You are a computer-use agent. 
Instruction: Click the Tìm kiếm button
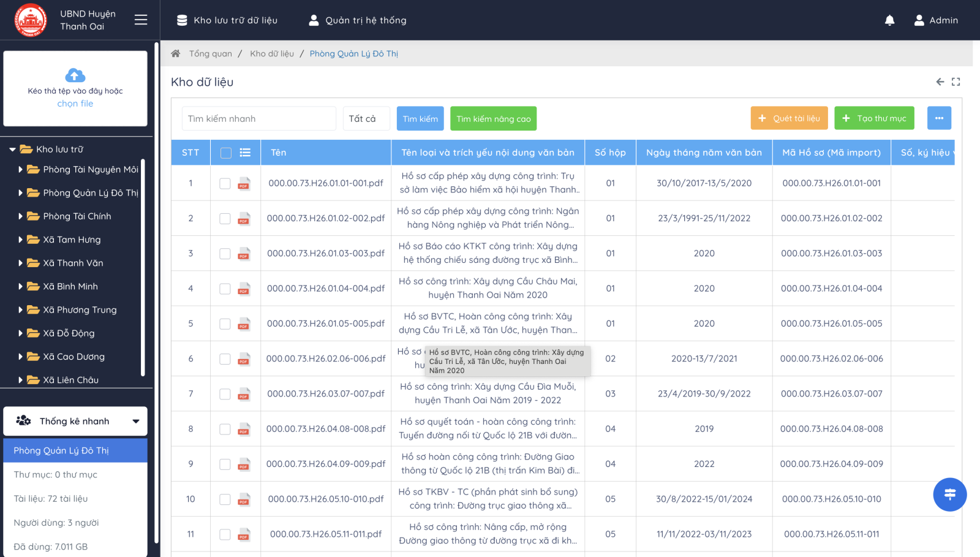tap(420, 118)
